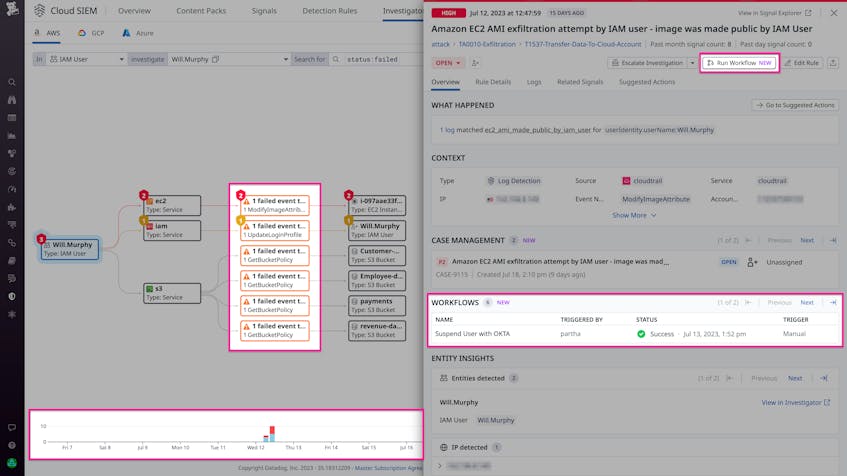Open the search icon in left sidebar
This screenshot has width=847, height=476.
click(12, 82)
